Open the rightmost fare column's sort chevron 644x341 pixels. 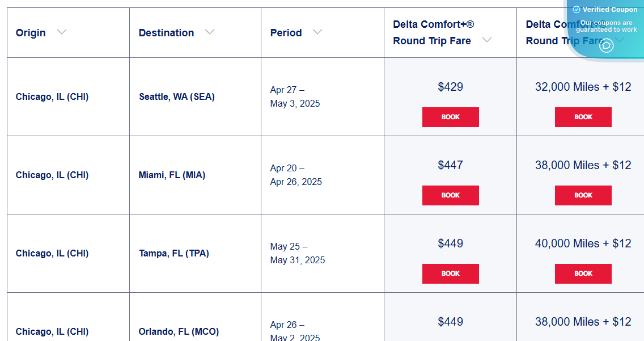point(621,41)
